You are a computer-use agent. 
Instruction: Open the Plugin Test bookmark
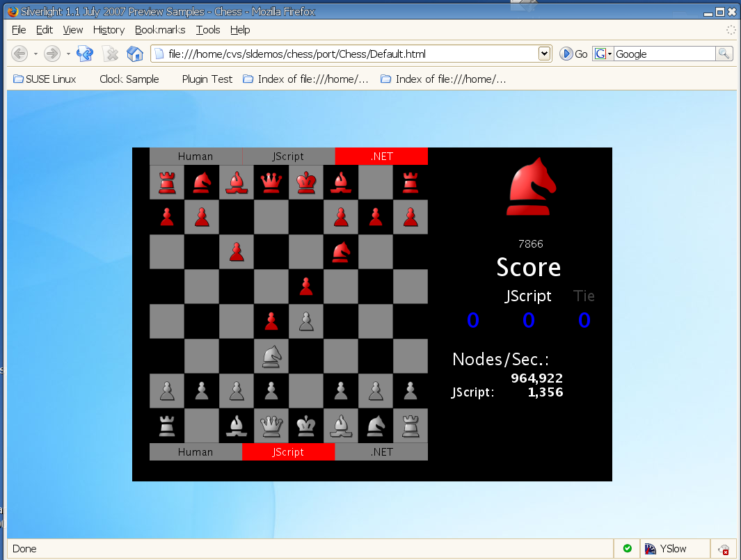(207, 79)
